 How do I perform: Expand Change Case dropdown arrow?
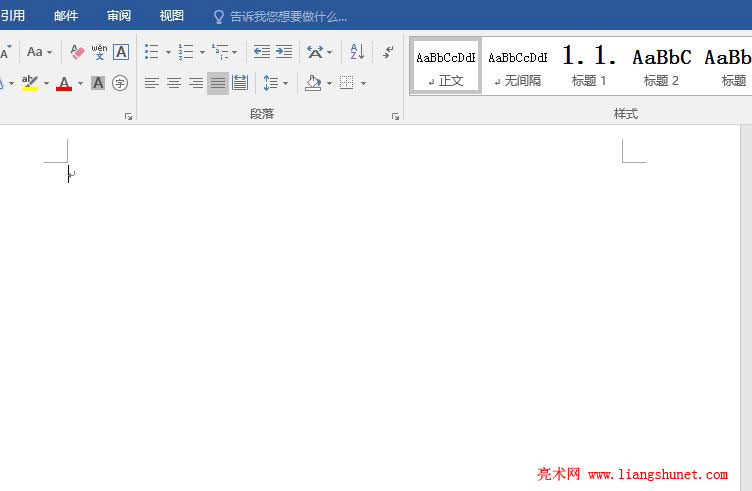(49, 52)
